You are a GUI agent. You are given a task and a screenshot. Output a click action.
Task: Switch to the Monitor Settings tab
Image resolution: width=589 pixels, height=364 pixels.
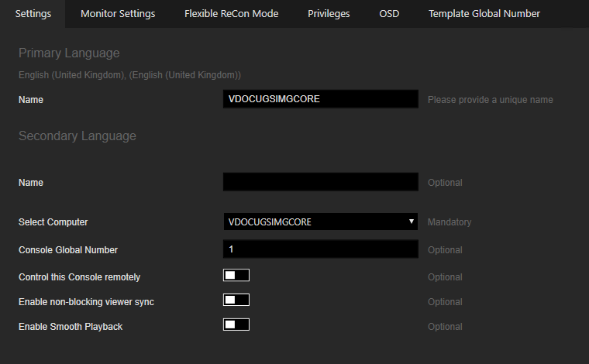pyautogui.click(x=118, y=14)
